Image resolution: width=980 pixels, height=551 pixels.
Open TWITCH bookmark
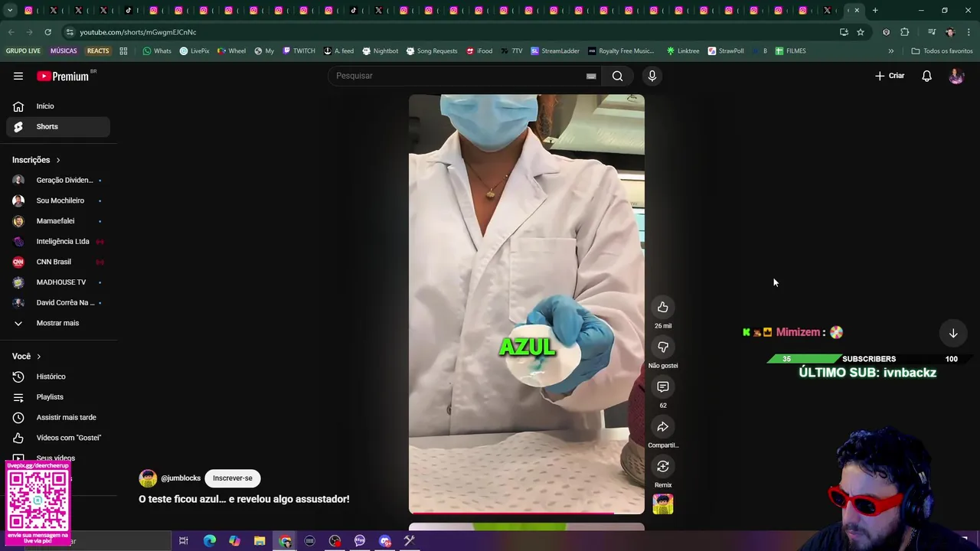click(299, 51)
